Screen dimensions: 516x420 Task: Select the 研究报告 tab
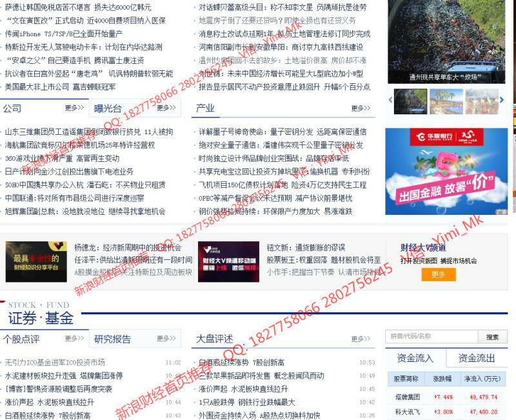point(112,339)
